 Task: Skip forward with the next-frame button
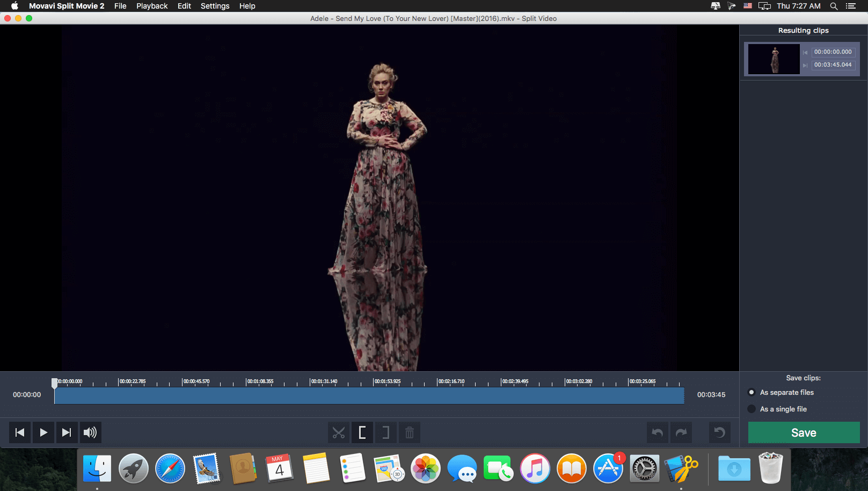[x=67, y=432]
